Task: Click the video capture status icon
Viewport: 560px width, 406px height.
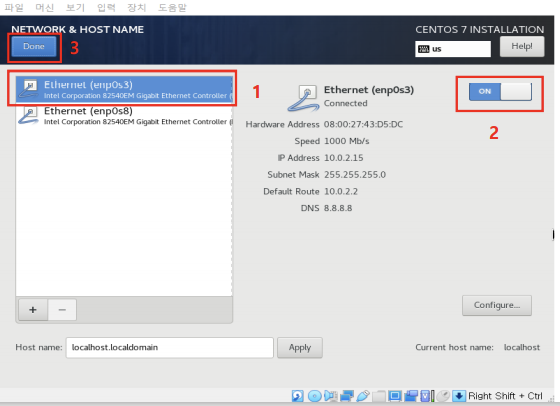Action: pos(411,396)
